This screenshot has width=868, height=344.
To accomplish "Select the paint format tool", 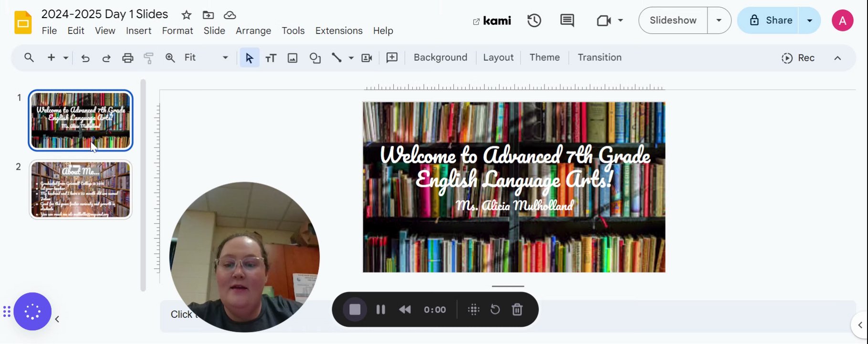I will [149, 58].
